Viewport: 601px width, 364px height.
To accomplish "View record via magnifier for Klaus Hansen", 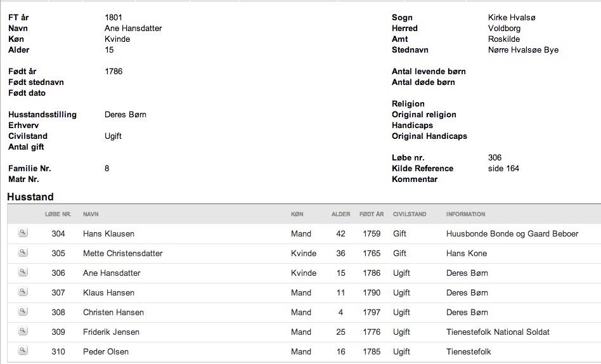I will click(x=23, y=292).
